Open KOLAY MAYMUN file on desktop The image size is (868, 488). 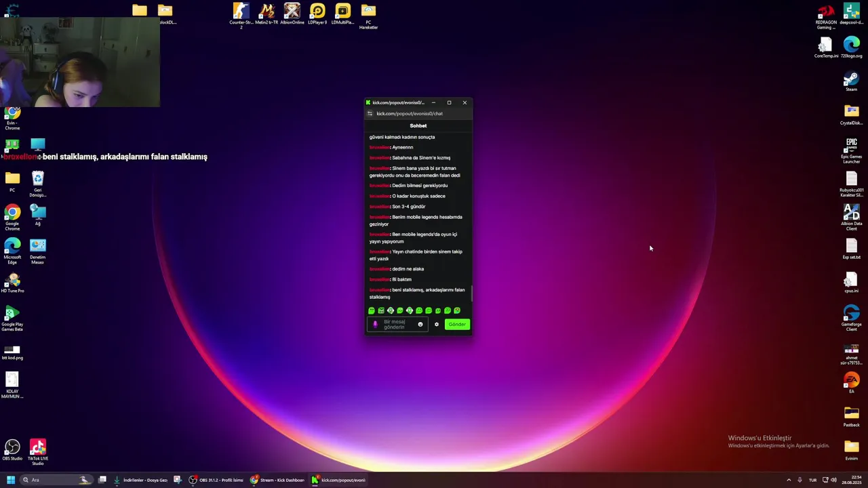(12, 386)
